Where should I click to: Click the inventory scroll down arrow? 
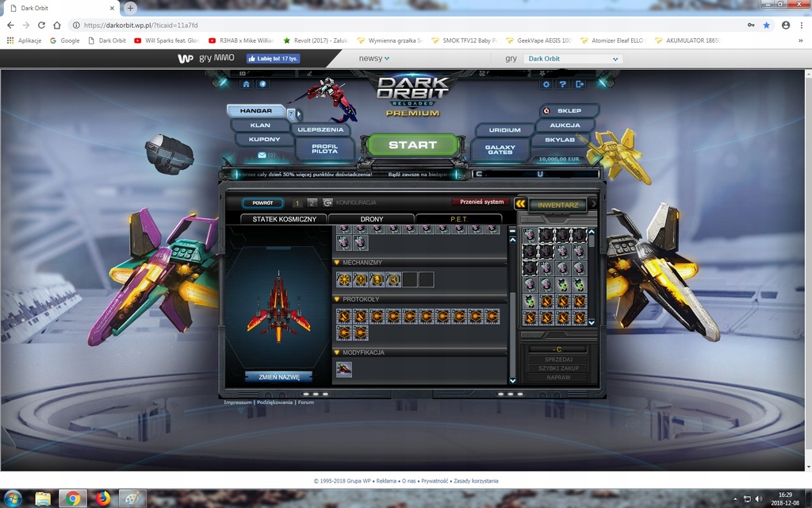[x=592, y=322]
